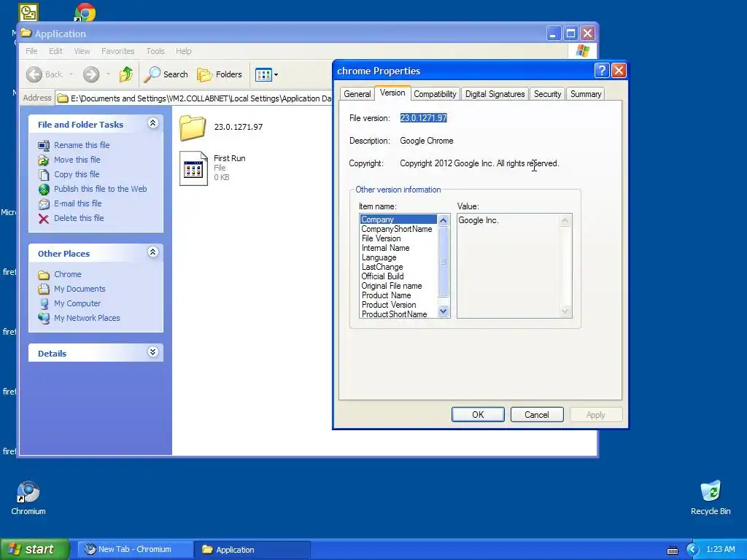Switch to the Digital Signatures tab

point(495,94)
